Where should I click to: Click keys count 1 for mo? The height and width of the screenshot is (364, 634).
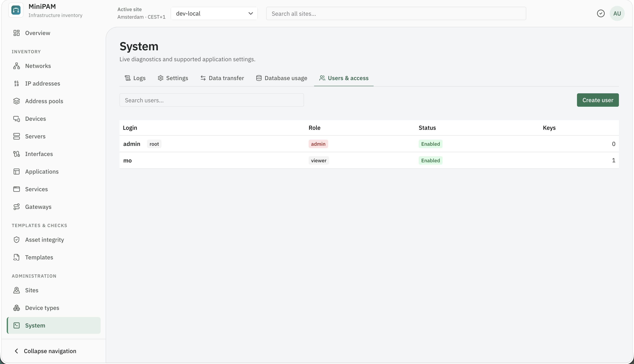pyautogui.click(x=613, y=160)
